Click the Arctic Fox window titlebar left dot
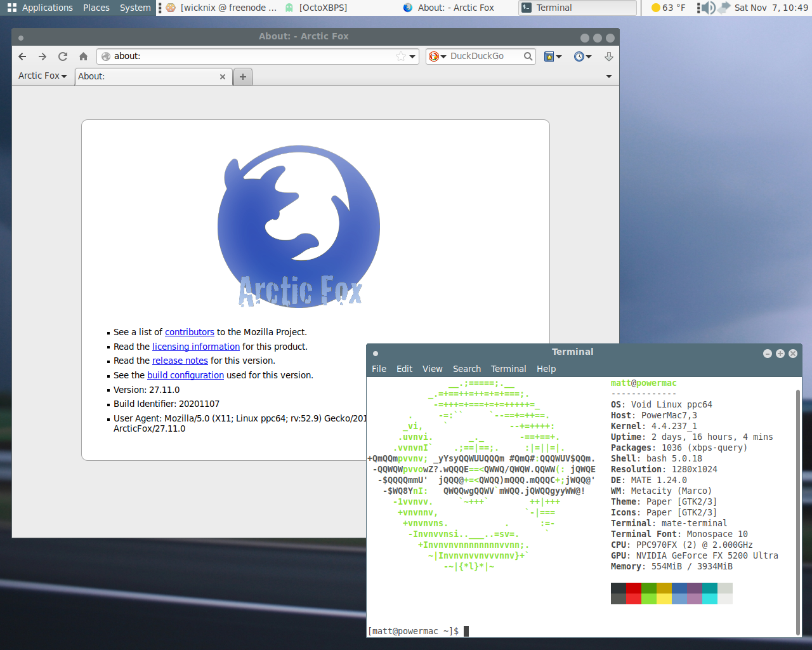 point(21,37)
